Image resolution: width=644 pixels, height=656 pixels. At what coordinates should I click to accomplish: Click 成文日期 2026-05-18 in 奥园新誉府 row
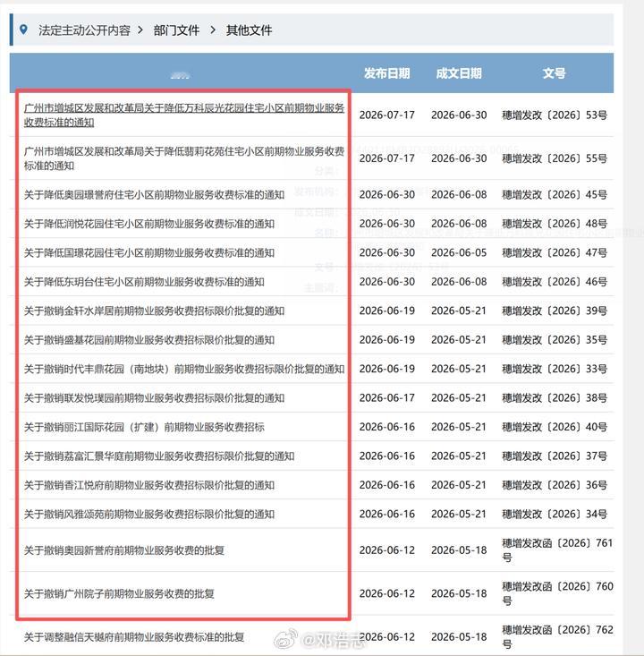[459, 550]
